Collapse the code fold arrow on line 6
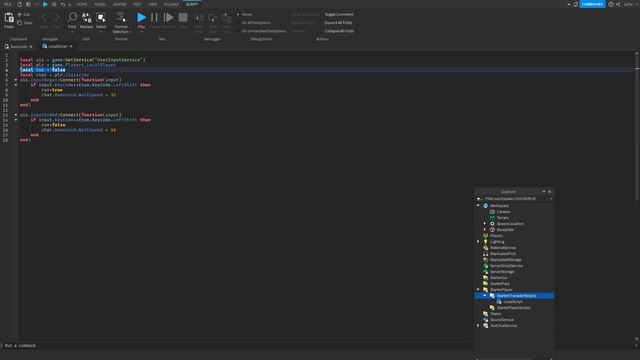640x360 pixels. (x=16, y=80)
